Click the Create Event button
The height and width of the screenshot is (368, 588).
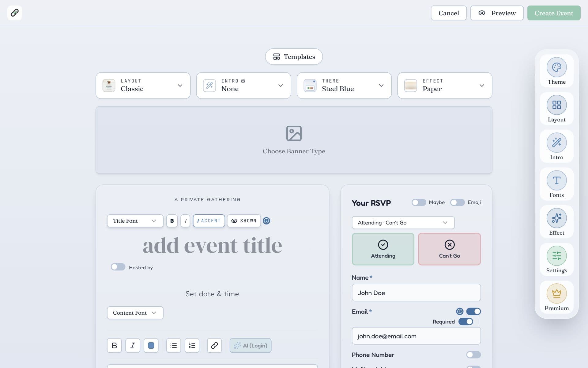(554, 13)
